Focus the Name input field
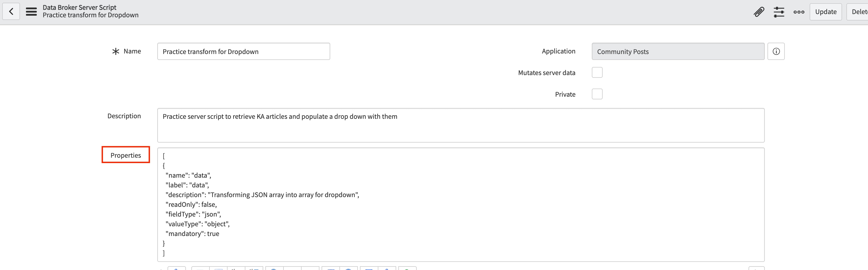 [243, 52]
